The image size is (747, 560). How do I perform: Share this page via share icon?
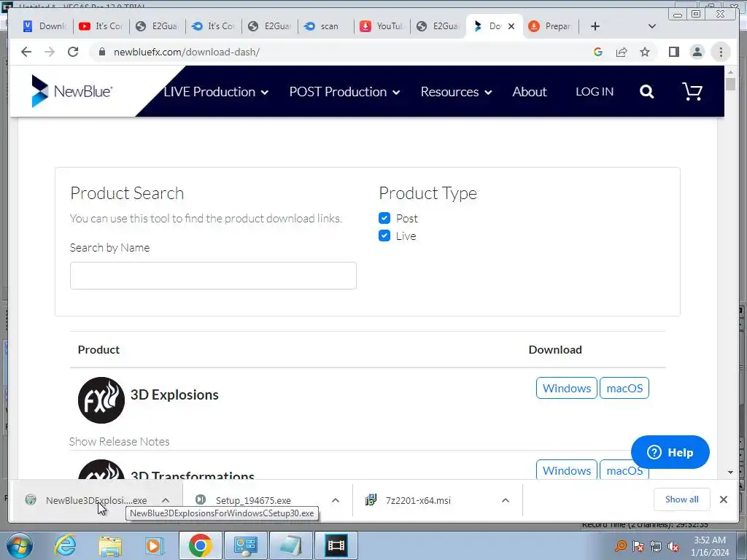click(x=622, y=52)
